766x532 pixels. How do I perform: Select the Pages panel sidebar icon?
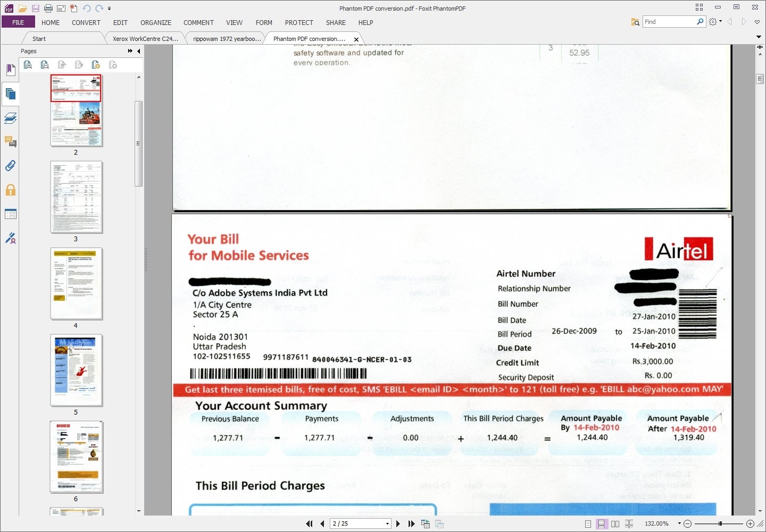click(10, 95)
